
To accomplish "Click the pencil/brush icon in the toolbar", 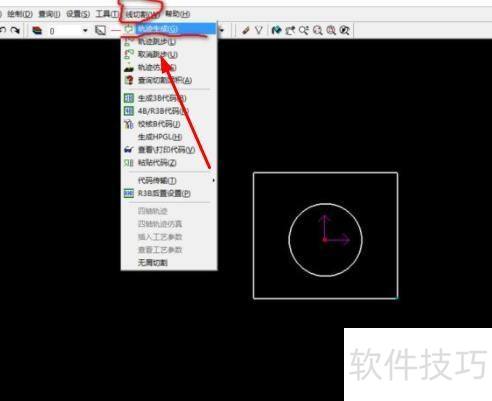I will pyautogui.click(x=246, y=30).
